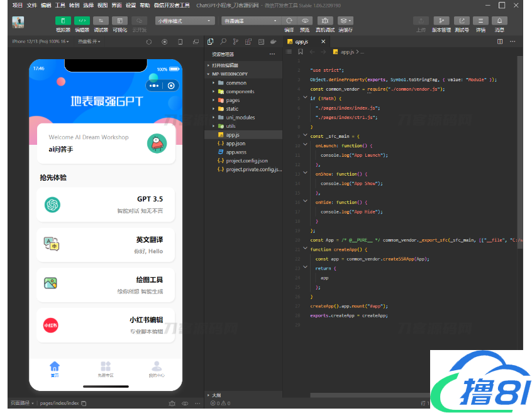The width and height of the screenshot is (532, 413).
Task: Expand the components folder
Action: click(243, 92)
